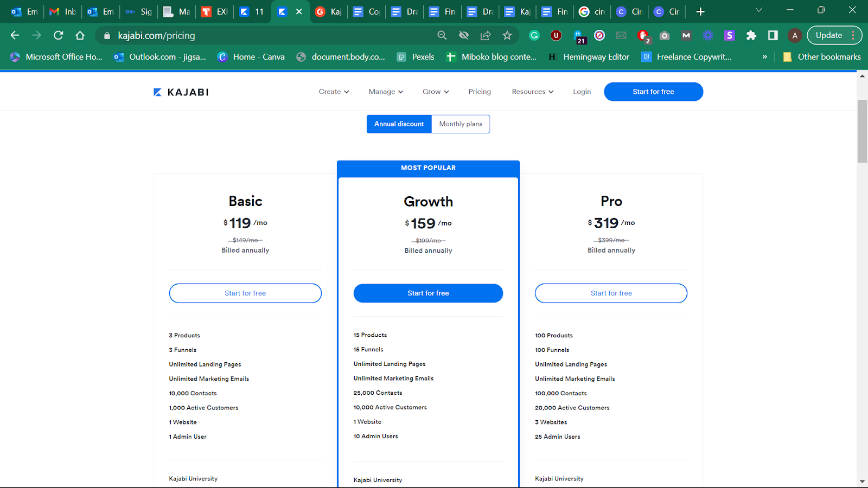The width and height of the screenshot is (868, 488).
Task: Switch to the 'Sig' tab
Action: coord(139,11)
